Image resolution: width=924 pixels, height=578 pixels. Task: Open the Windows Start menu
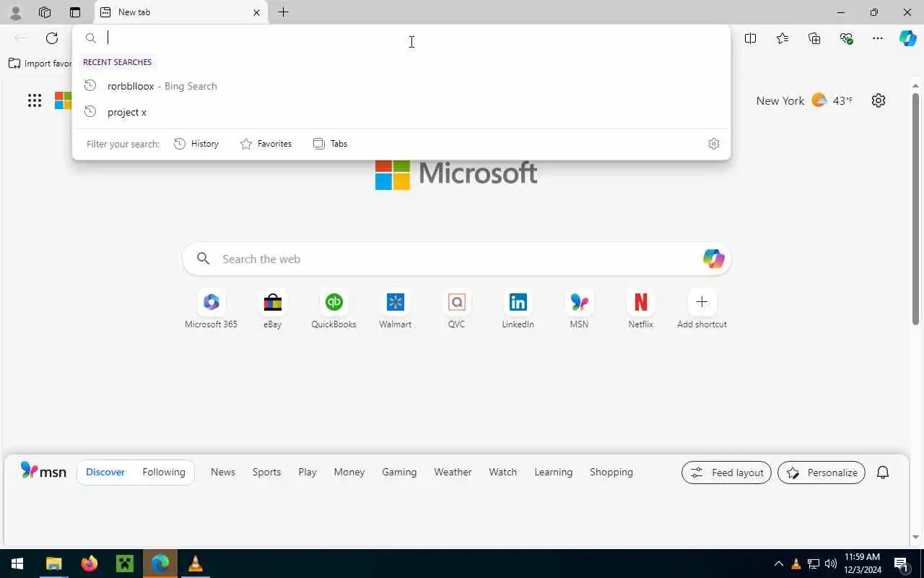(x=17, y=564)
